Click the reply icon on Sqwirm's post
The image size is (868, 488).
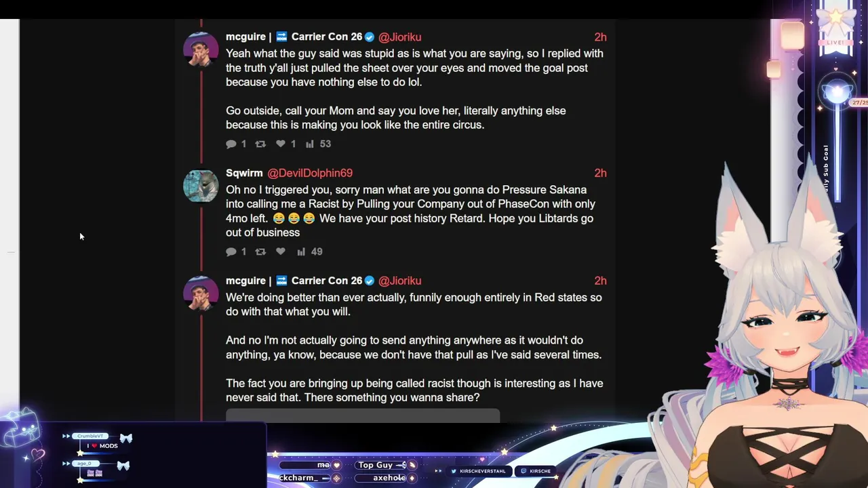tap(231, 251)
